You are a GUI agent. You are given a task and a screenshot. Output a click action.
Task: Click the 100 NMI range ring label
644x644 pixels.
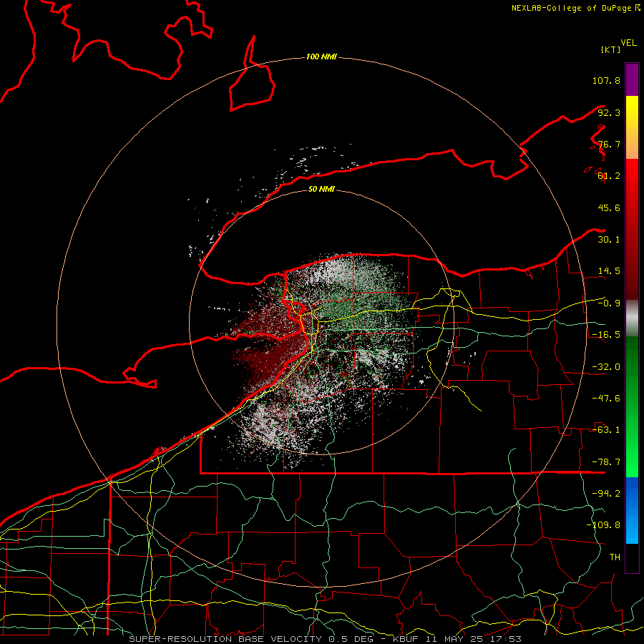[321, 57]
